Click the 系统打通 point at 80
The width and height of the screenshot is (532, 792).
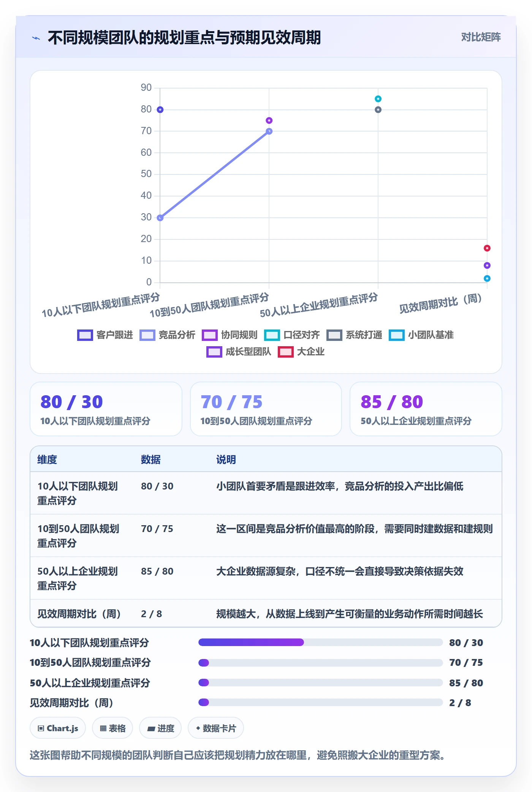(378, 110)
